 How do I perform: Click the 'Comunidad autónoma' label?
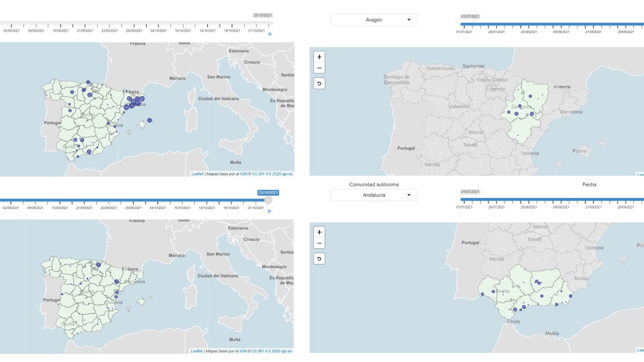click(374, 184)
